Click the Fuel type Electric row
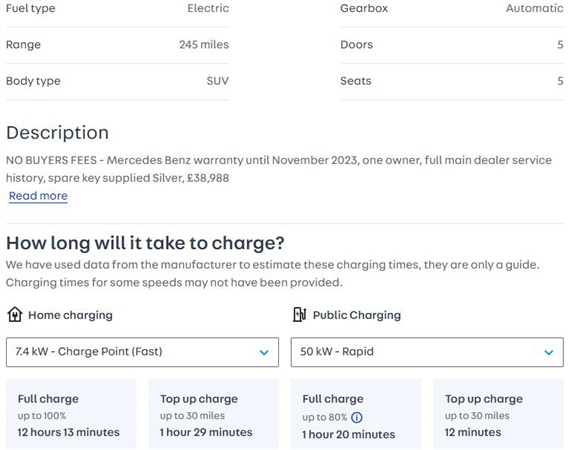The height and width of the screenshot is (450, 568). click(x=118, y=11)
